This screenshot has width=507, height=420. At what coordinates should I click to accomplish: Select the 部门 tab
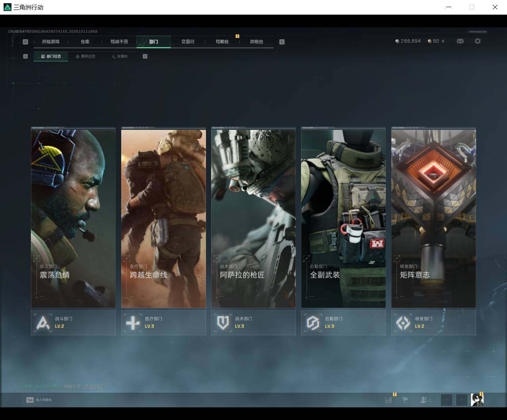154,42
